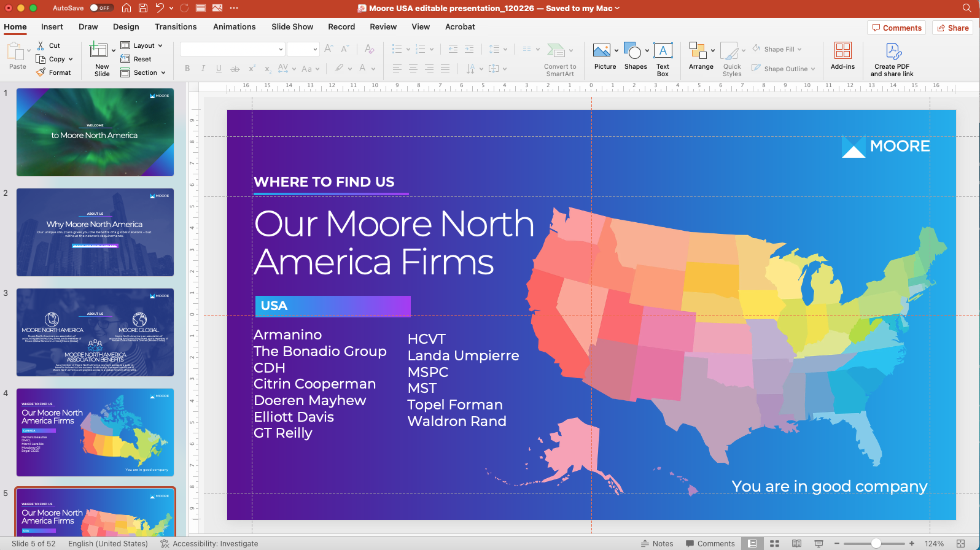Open the Insert tab
The image size is (980, 550).
click(x=52, y=26)
